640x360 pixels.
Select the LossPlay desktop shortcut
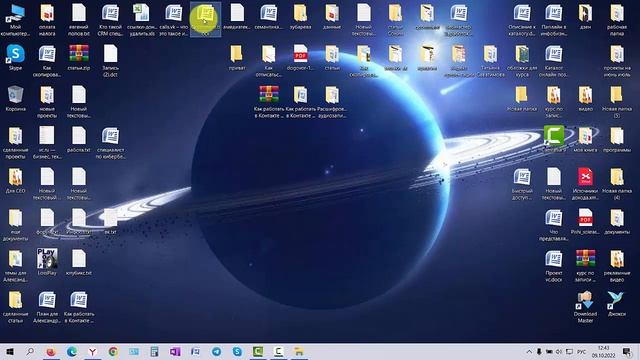[47, 262]
